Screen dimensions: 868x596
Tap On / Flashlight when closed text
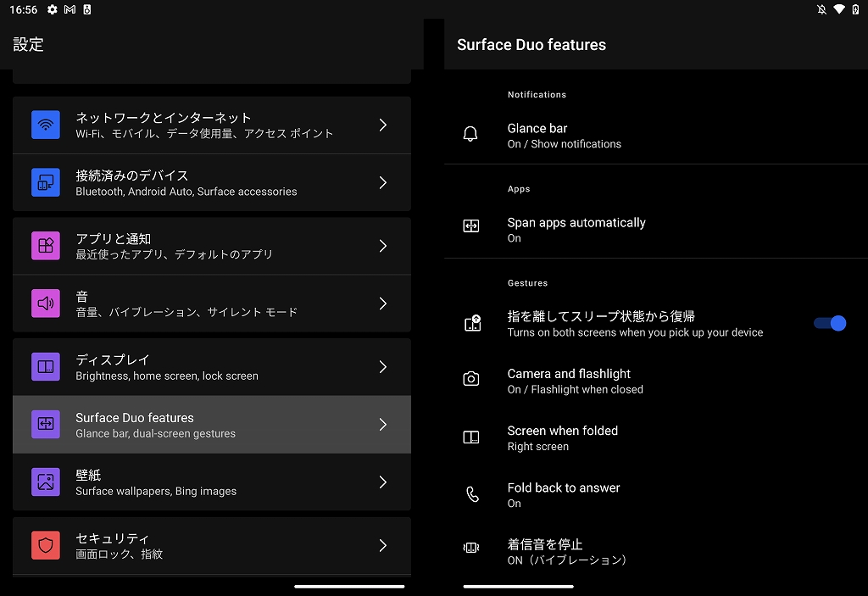click(x=576, y=389)
